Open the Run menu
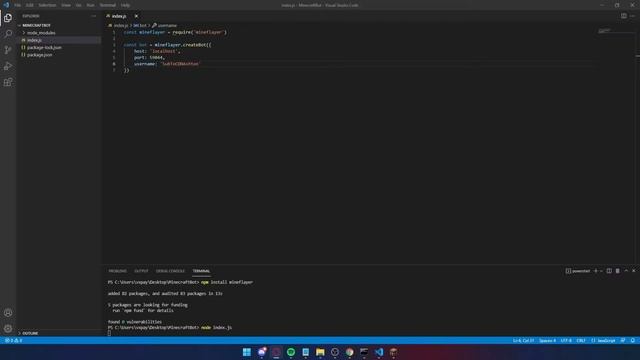 pos(90,5)
